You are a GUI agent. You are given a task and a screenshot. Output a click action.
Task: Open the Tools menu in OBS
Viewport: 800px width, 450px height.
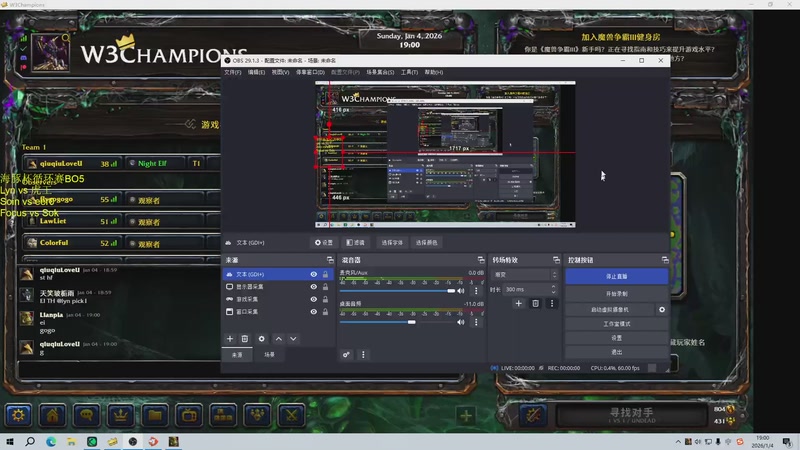(x=409, y=72)
